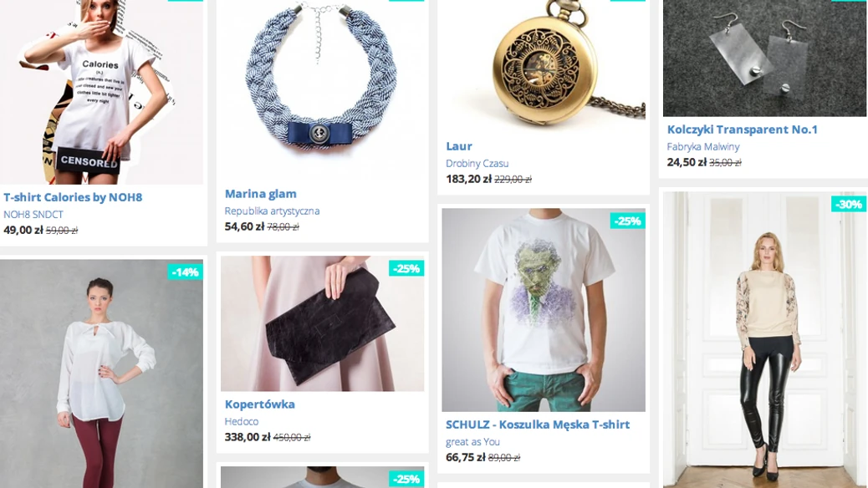View the black envelope clutch photo

point(322,323)
